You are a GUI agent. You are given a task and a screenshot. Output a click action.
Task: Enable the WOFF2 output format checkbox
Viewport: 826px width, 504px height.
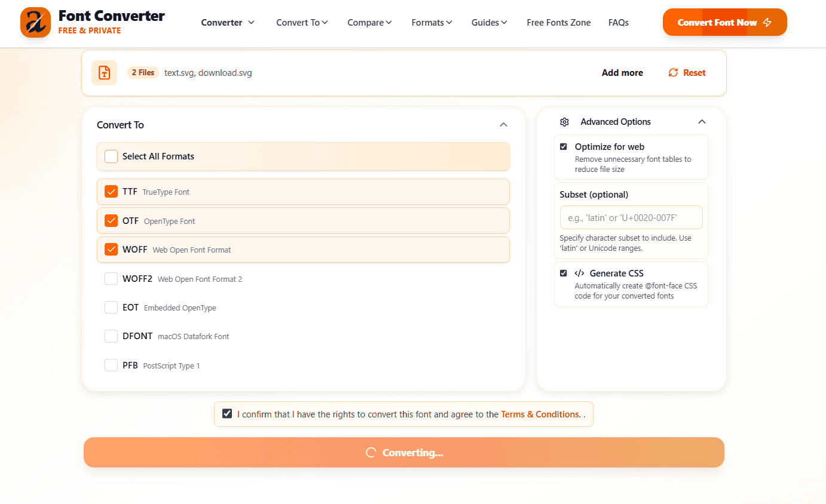(x=111, y=278)
